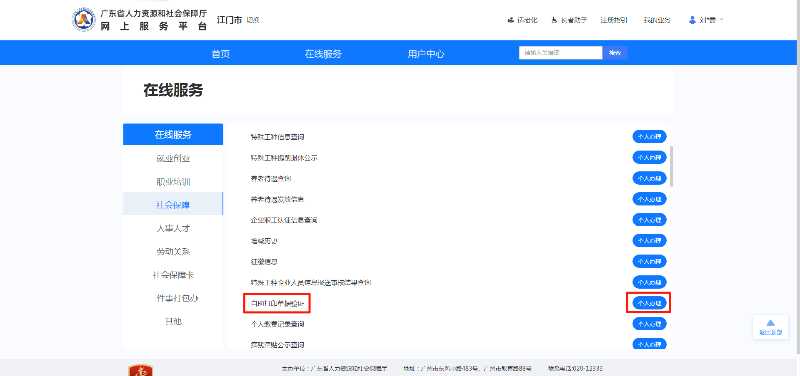This screenshot has height=376, width=800.
Task: Click the 企业职工认证信息查询 service text
Action: (x=284, y=220)
